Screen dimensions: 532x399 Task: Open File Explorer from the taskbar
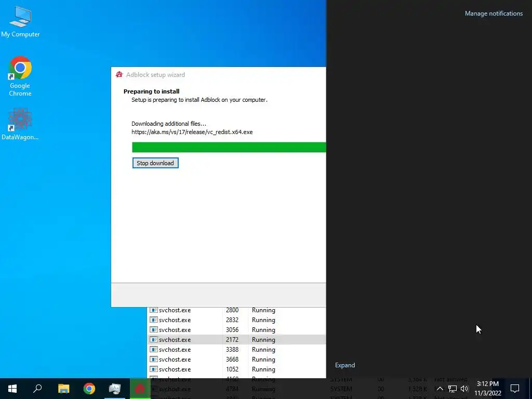tap(63, 389)
